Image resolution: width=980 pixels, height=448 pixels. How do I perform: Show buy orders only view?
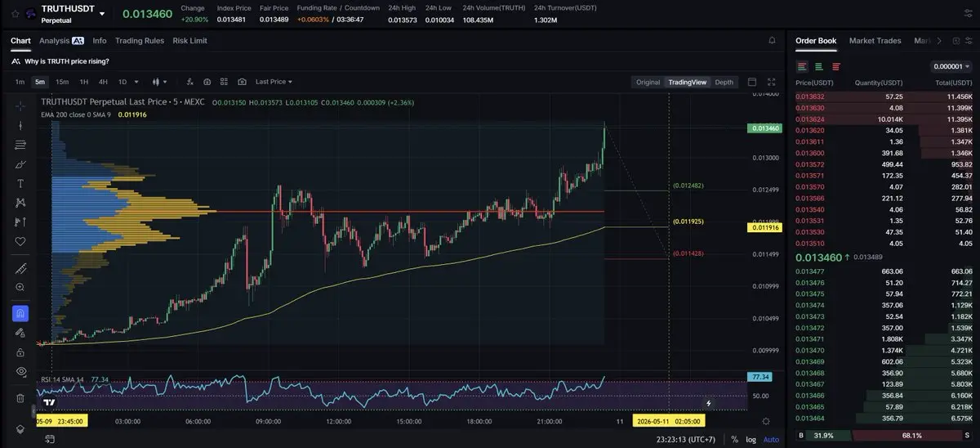pyautogui.click(x=819, y=66)
